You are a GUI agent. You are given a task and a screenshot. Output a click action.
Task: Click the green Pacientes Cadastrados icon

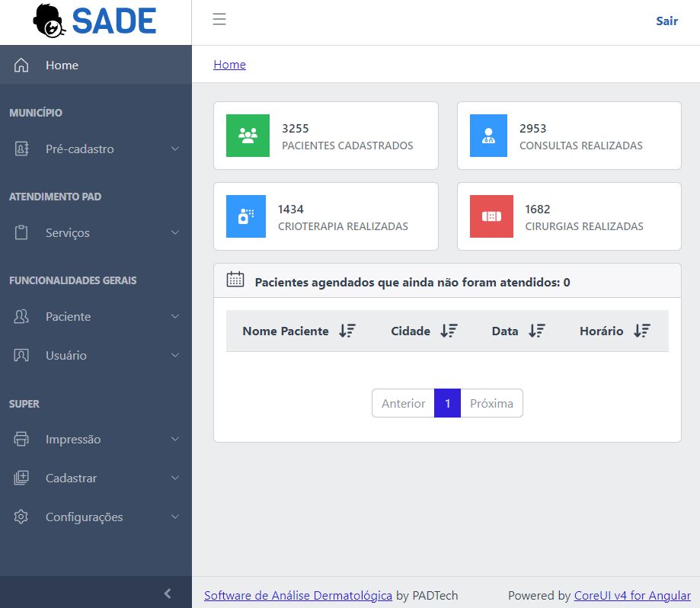coord(247,135)
